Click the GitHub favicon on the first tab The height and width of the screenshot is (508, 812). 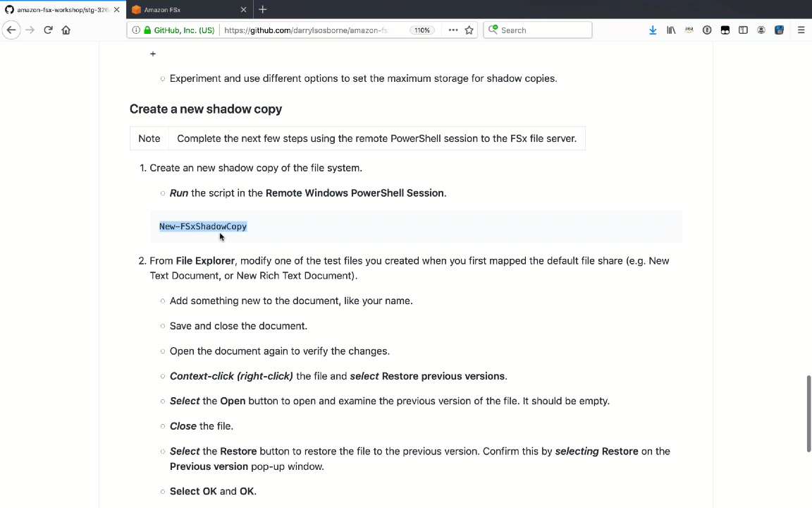9,9
